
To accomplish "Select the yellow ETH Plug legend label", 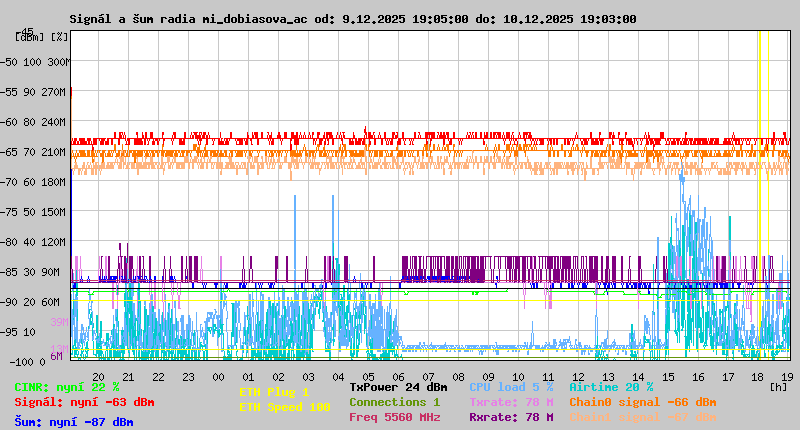I will (x=274, y=392).
